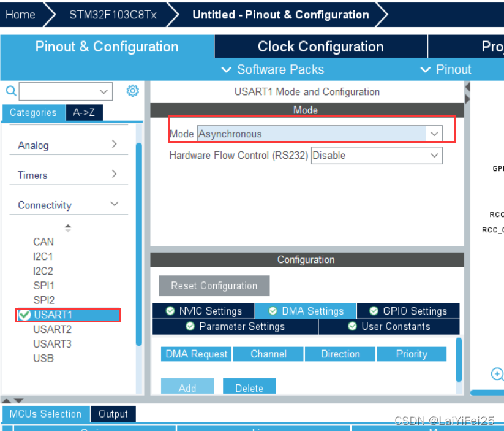The height and width of the screenshot is (431, 504).
Task: Select I2C2 peripheral
Action: (x=43, y=271)
